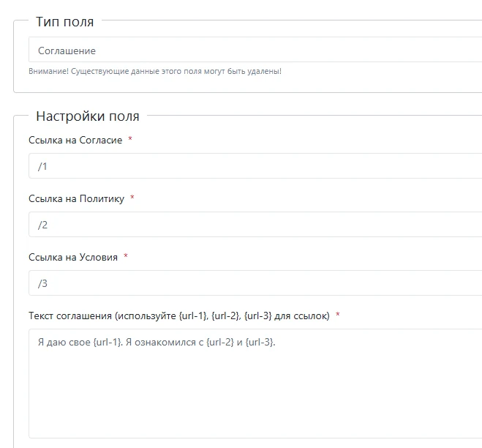Click the word Внимание! in the warning note
The width and height of the screenshot is (482, 448).
pyautogui.click(x=48, y=71)
